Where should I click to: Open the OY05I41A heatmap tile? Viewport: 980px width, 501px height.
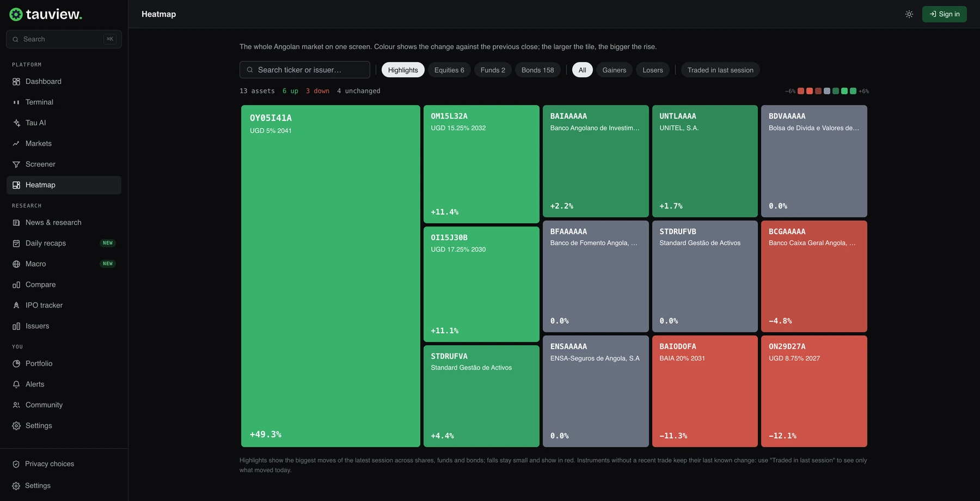330,276
